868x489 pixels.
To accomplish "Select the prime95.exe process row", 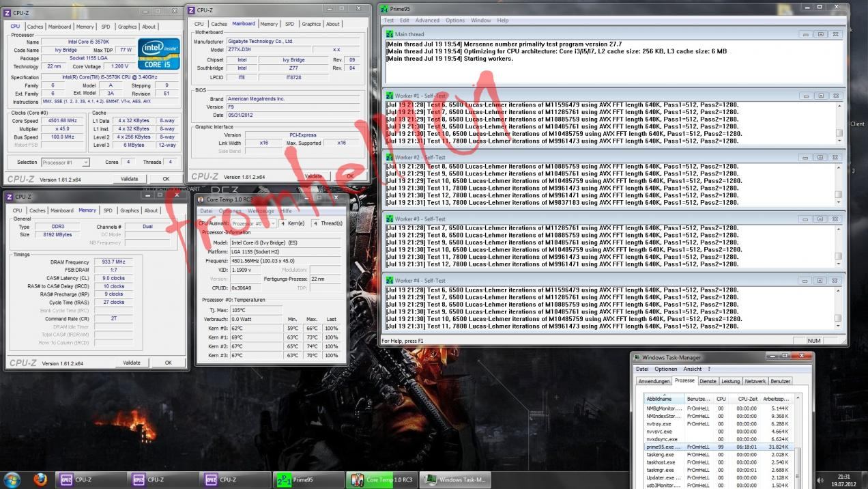I will (x=718, y=447).
